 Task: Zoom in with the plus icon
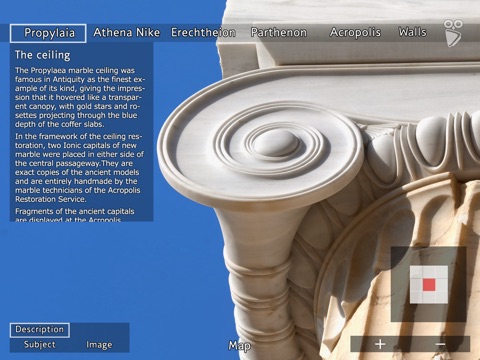380,344
